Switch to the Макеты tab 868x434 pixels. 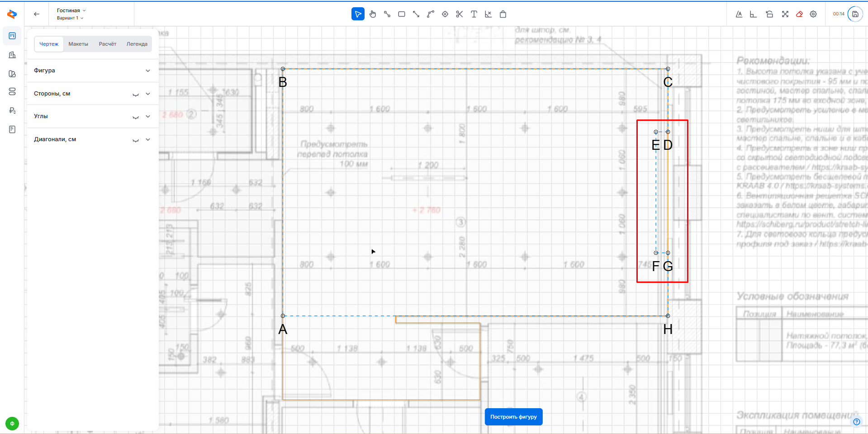pos(78,44)
